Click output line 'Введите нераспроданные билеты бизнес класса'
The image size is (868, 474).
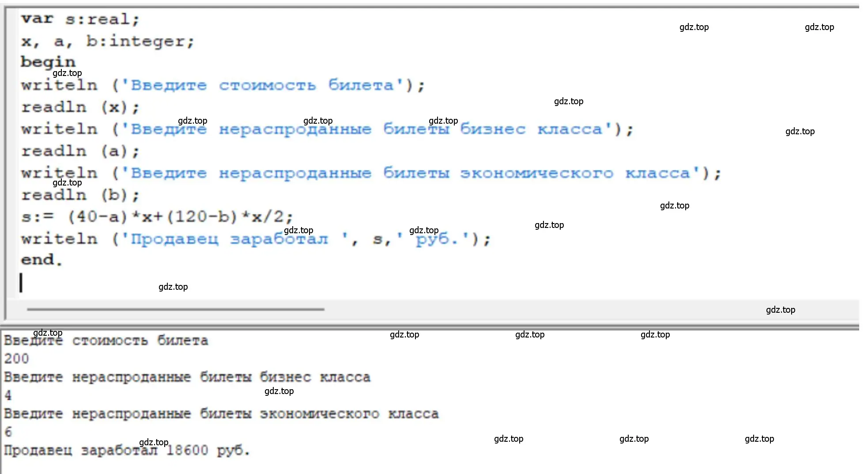187,377
